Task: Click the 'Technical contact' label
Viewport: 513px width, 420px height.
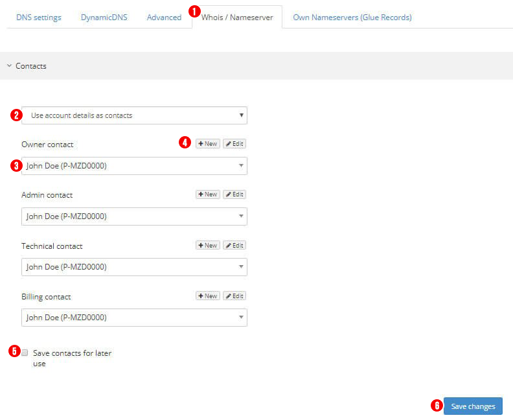Action: pyautogui.click(x=52, y=246)
